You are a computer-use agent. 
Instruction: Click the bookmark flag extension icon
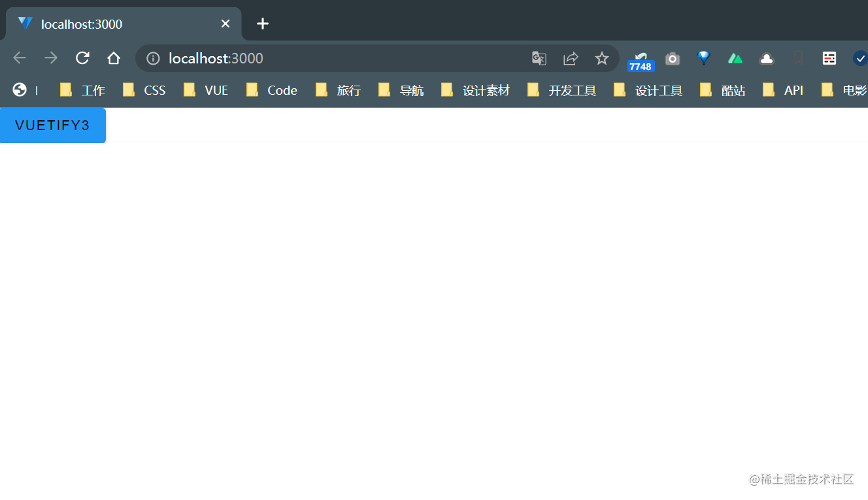[797, 58]
